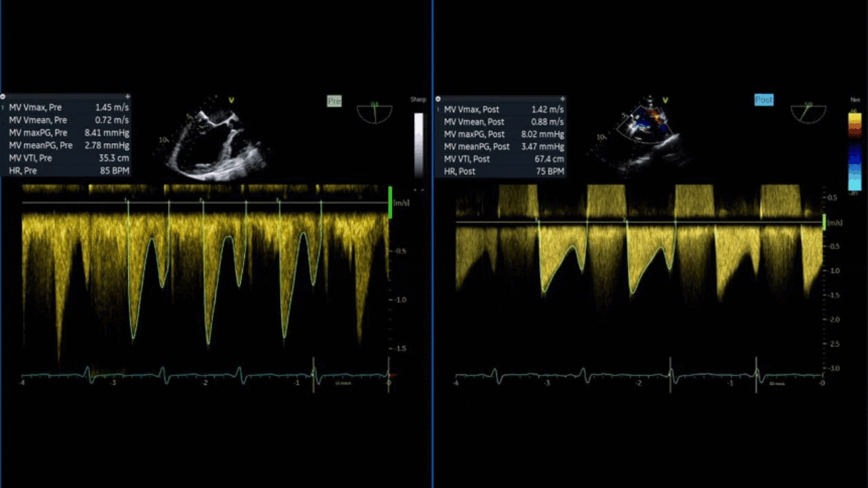The image size is (868, 488).
Task: Select the Post probe angle indicator
Action: point(808,113)
